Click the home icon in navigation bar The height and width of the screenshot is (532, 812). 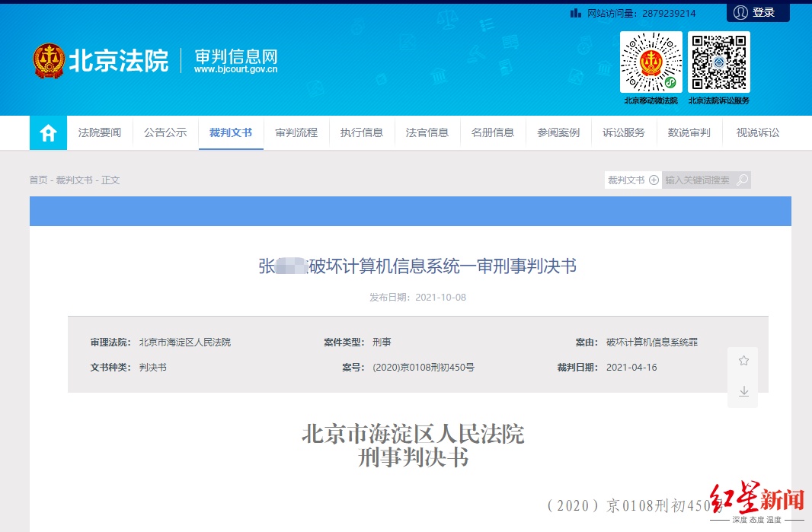point(48,133)
